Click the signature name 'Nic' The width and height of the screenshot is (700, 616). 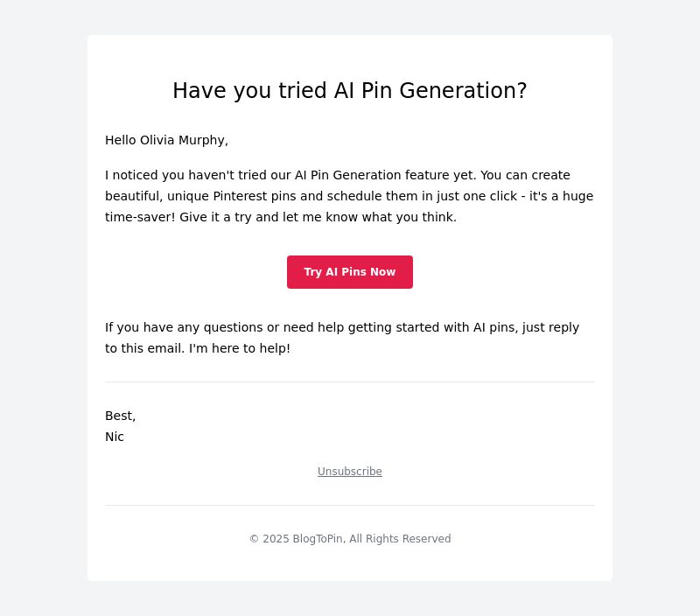pyautogui.click(x=115, y=437)
